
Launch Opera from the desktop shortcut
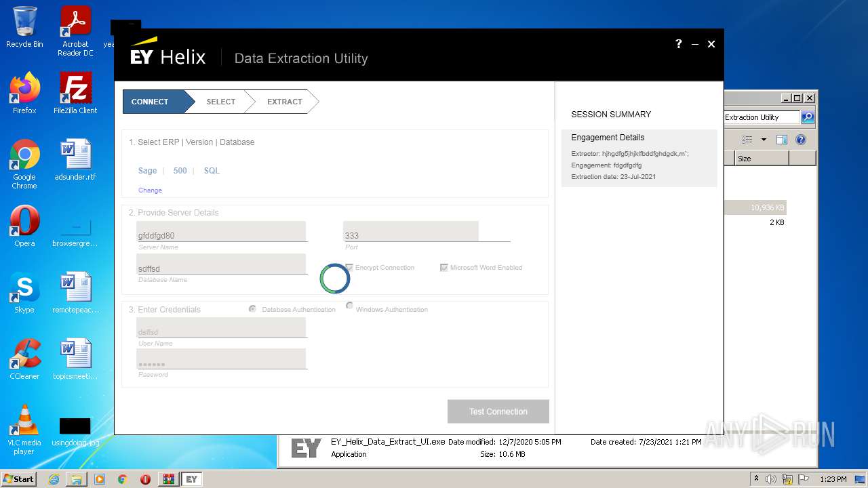[24, 226]
